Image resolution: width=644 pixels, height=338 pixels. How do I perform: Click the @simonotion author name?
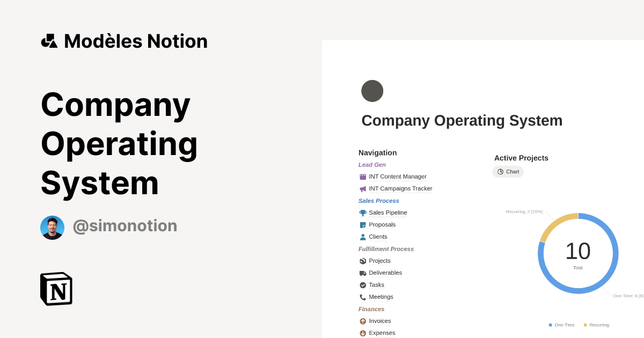(125, 226)
